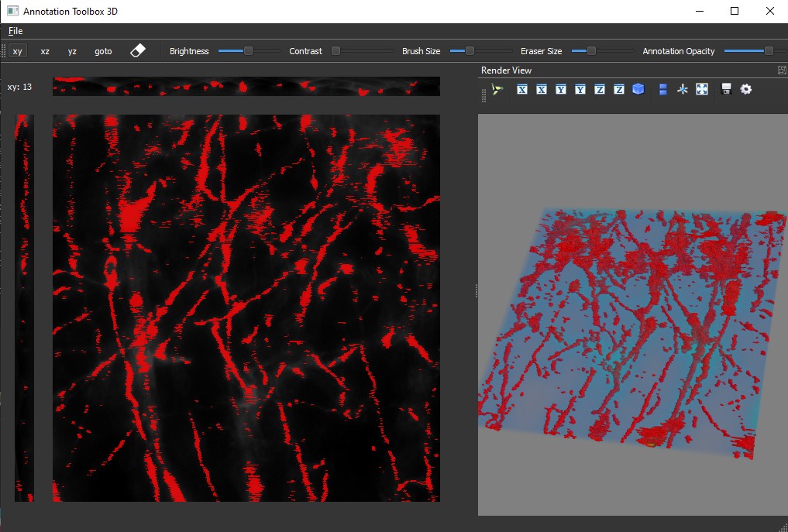
Task: Click the leftmost X axis view icon
Action: (x=522, y=90)
